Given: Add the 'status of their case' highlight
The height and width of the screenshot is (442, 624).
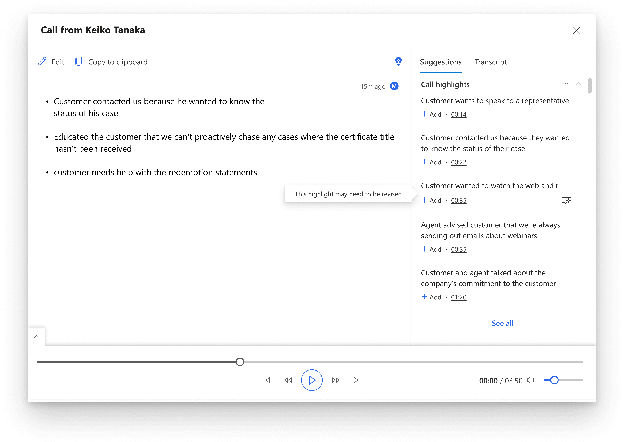Looking at the screenshot, I should [x=432, y=162].
